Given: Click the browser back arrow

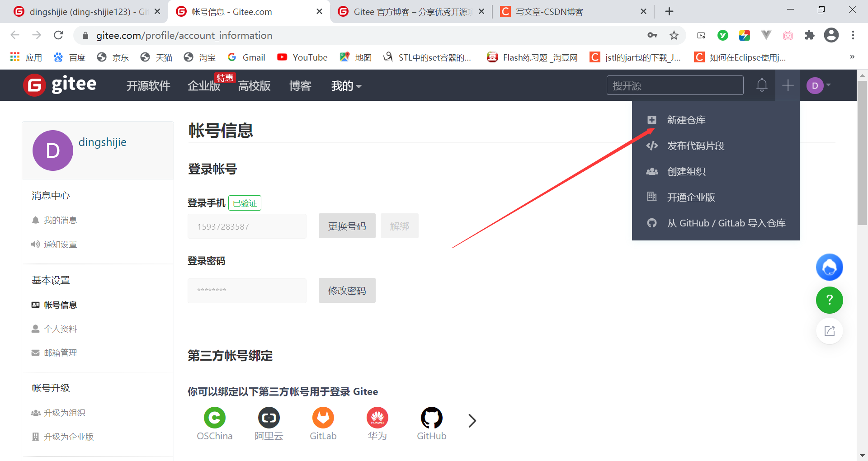Looking at the screenshot, I should [15, 35].
